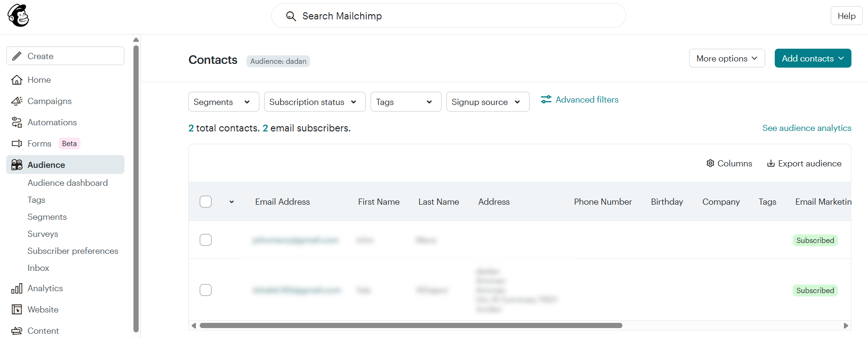Click Subscribed badge in second contact row
Viewport: 868px width, 338px height.
[x=815, y=290]
